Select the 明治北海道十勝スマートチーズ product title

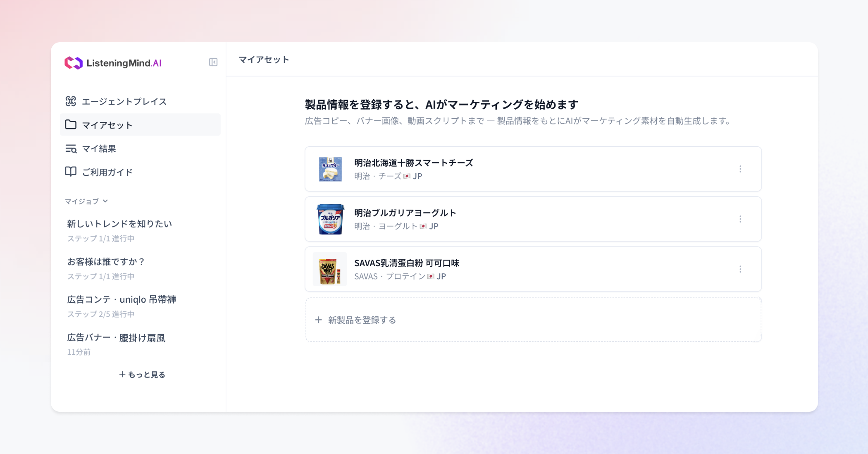click(x=414, y=163)
